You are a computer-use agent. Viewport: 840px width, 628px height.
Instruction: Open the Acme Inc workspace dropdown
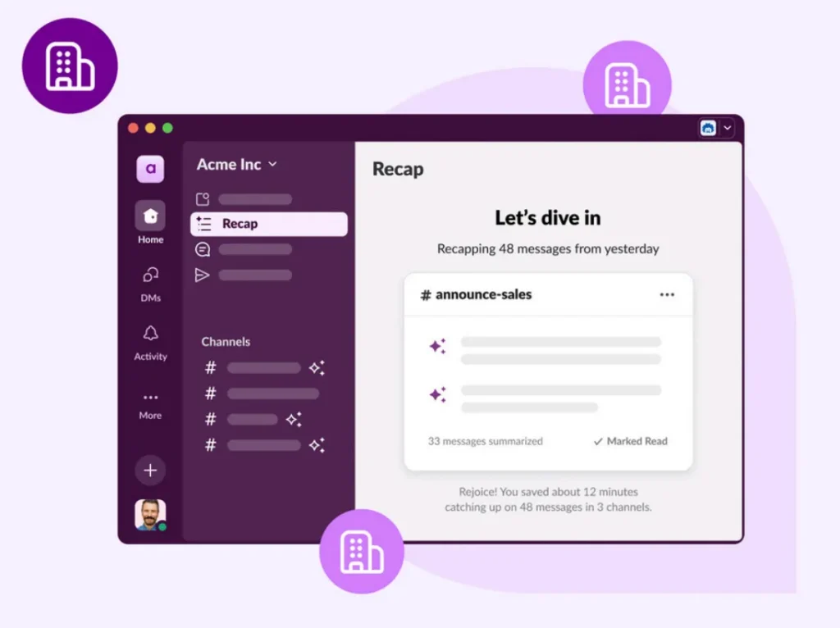272,164
